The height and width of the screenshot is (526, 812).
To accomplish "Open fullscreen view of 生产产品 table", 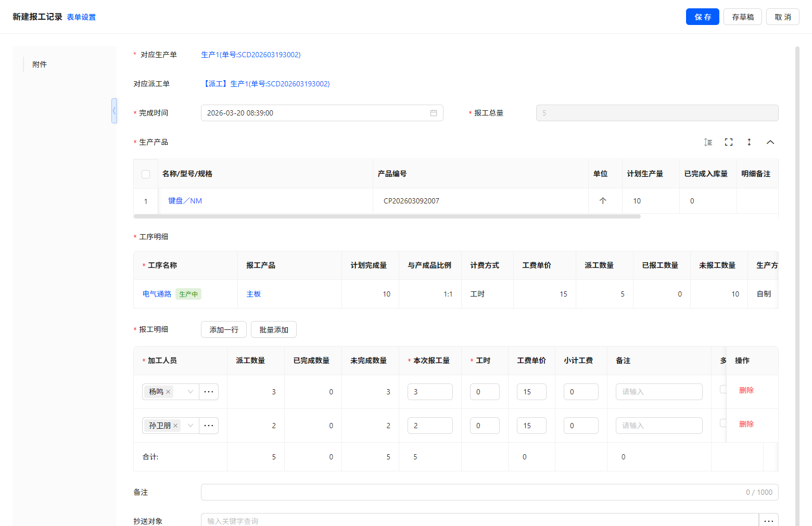I will [729, 142].
